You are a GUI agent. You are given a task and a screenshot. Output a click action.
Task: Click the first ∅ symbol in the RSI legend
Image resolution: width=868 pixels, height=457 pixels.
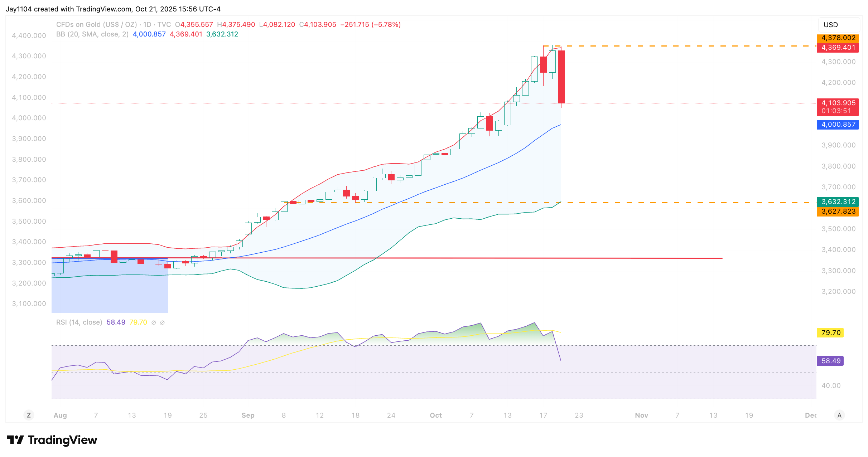click(154, 322)
